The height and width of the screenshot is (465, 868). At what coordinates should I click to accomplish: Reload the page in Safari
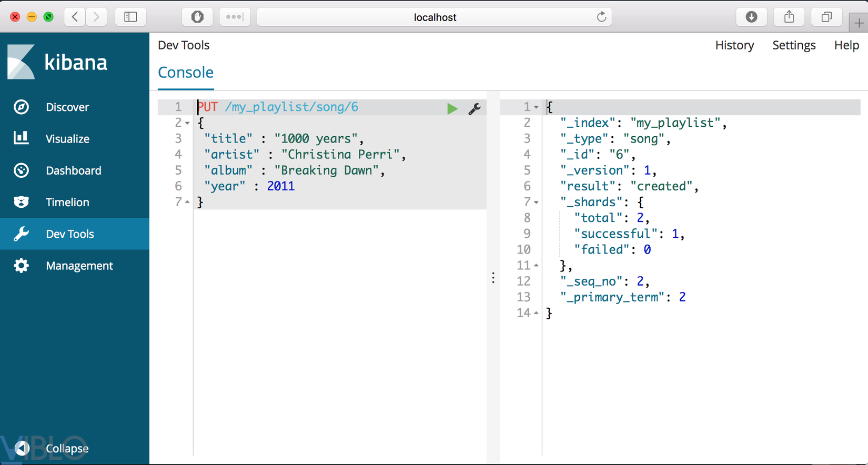click(601, 17)
